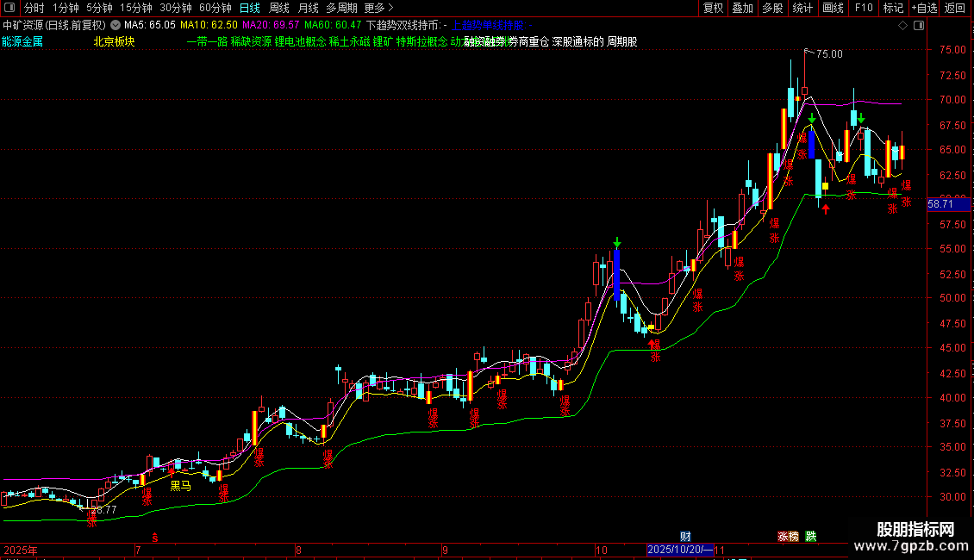Click the 复权 button
The width and height of the screenshot is (974, 560).
[713, 8]
